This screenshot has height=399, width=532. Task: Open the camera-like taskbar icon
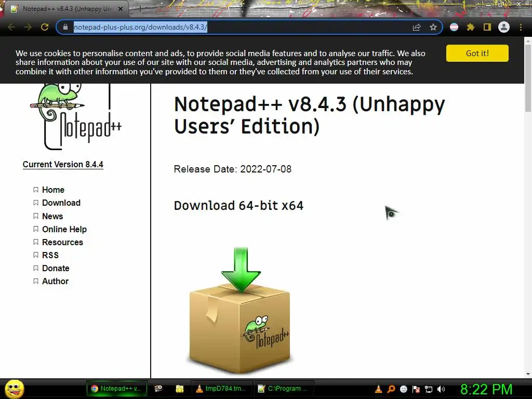coord(158,389)
